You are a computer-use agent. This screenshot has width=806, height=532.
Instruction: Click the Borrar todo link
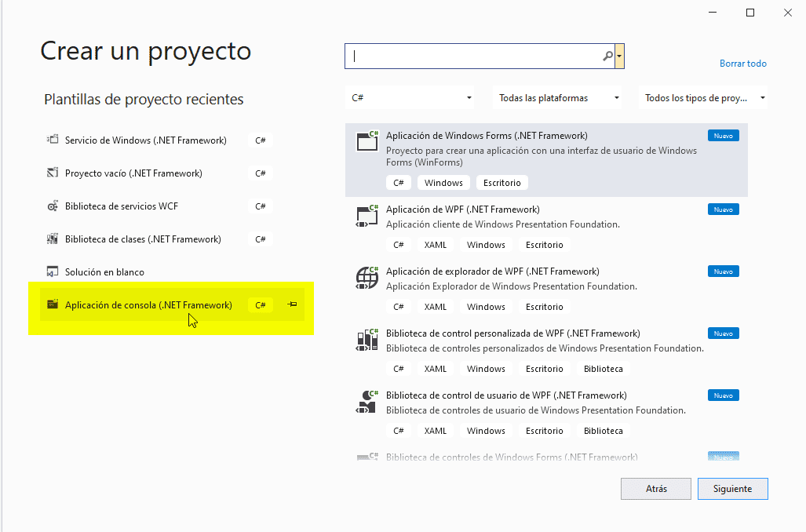[x=742, y=64]
